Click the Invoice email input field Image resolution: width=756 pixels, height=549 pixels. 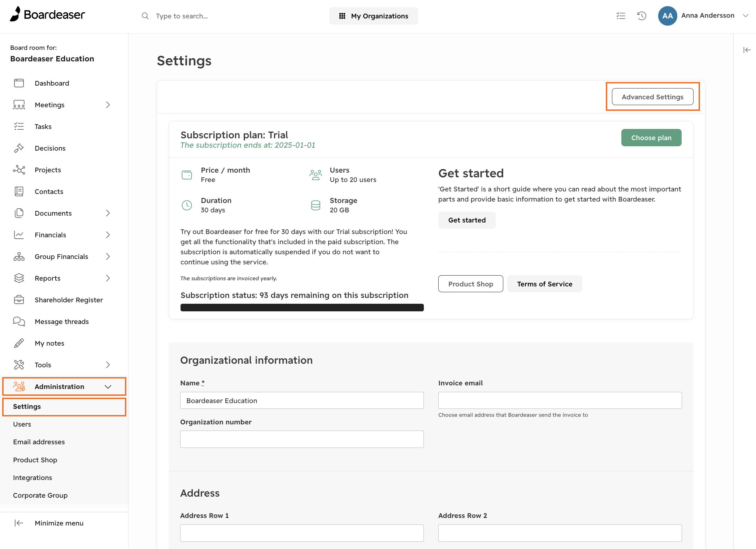coord(560,401)
